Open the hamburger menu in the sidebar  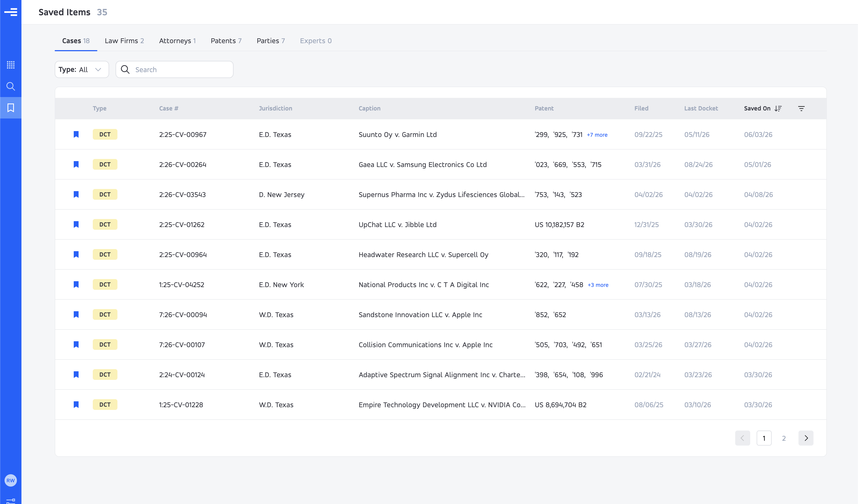[10, 12]
